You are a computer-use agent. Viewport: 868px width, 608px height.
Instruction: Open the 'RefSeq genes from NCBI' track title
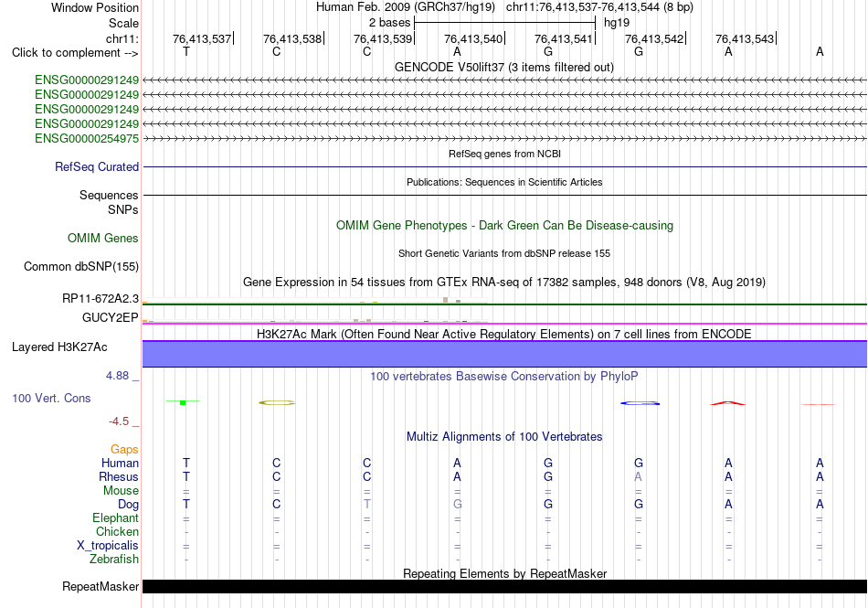click(x=504, y=154)
